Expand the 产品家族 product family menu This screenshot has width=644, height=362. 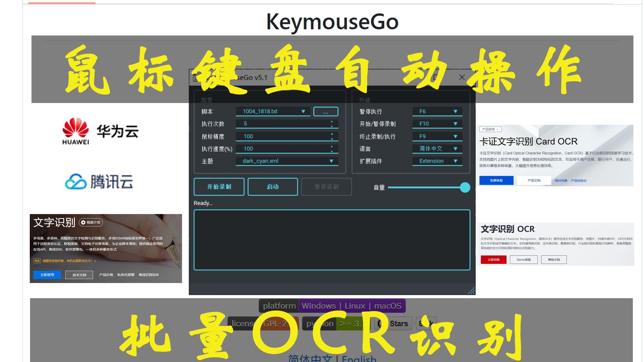click(x=490, y=129)
